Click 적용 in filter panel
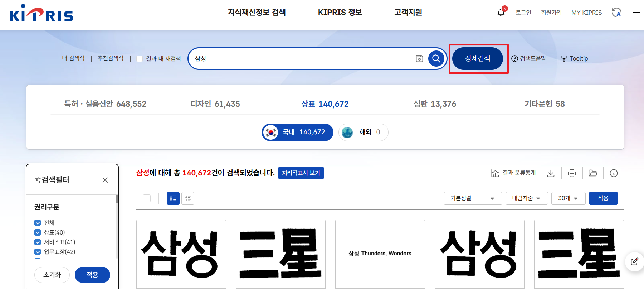The image size is (644, 289). [x=92, y=275]
